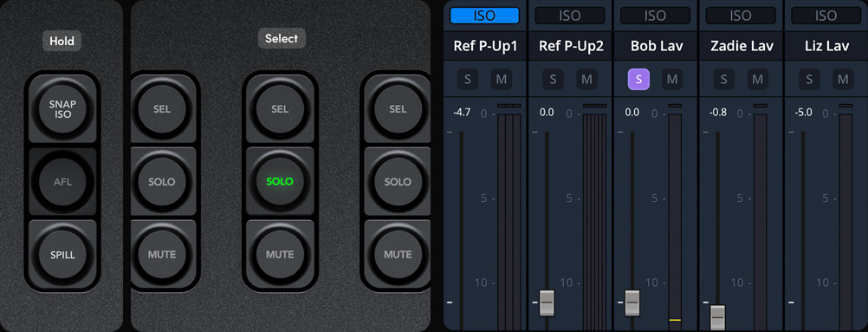This screenshot has width=868, height=332.
Task: Enable ISO on Ref P-Up2 channel
Action: tap(570, 16)
